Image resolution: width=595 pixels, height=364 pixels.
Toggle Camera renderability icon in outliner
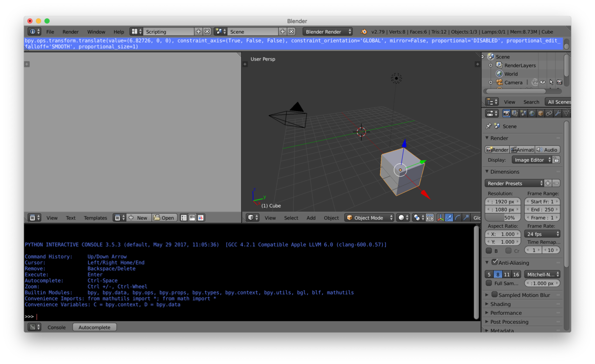[x=559, y=82]
